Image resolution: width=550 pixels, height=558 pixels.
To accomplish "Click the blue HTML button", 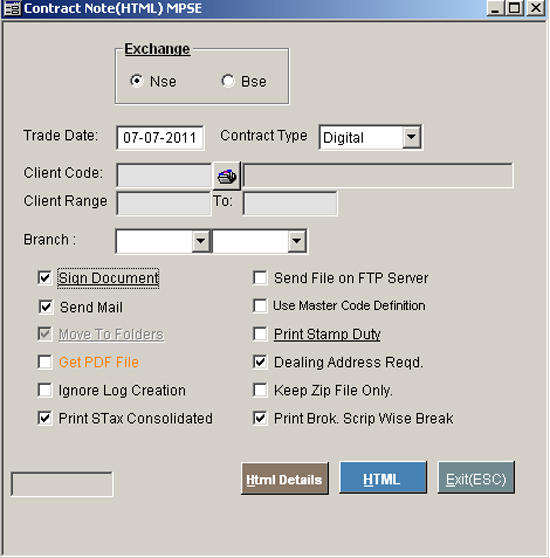I will point(383,478).
